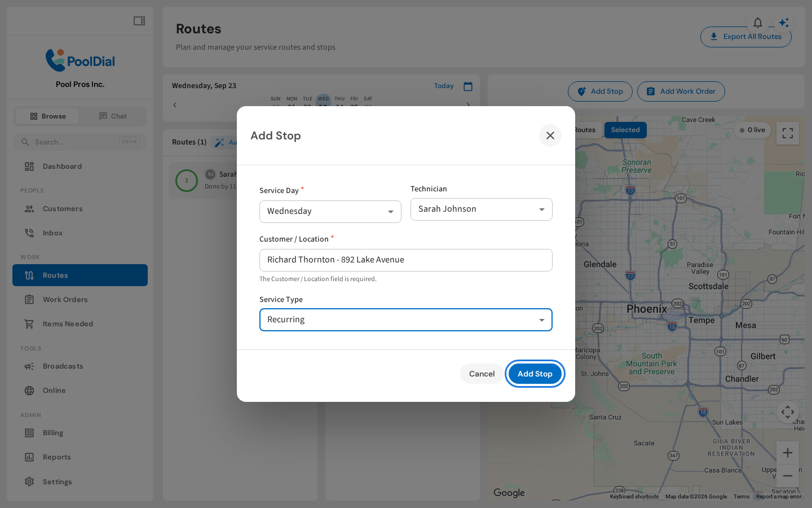Screen dimensions: 812x508
Task: Zoom out on the map
Action: coord(788,476)
